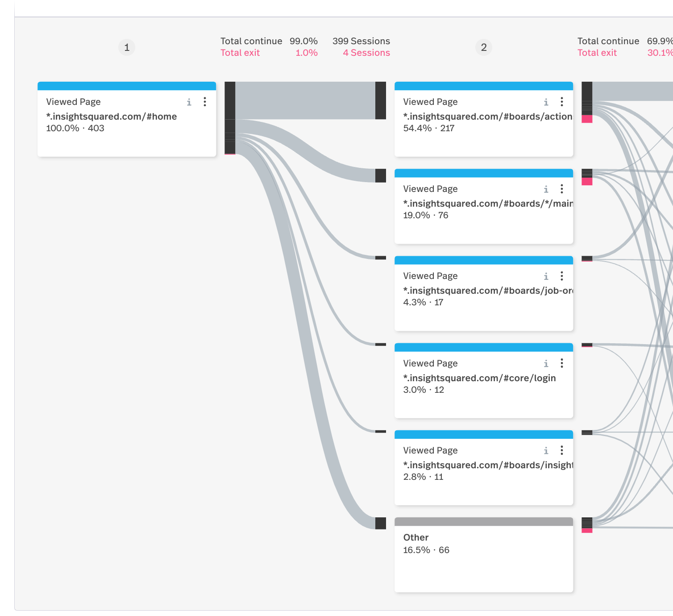Open three-dot menu on #boards/action card

(562, 102)
